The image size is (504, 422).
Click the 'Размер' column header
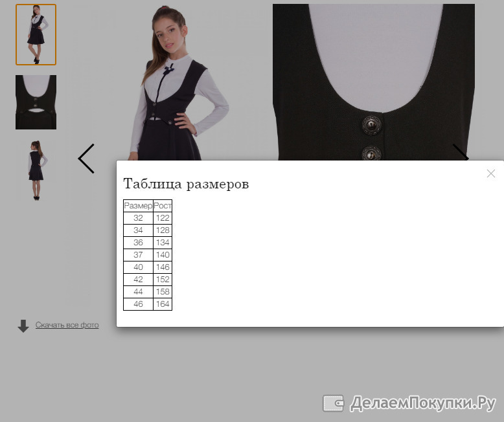pyautogui.click(x=138, y=206)
